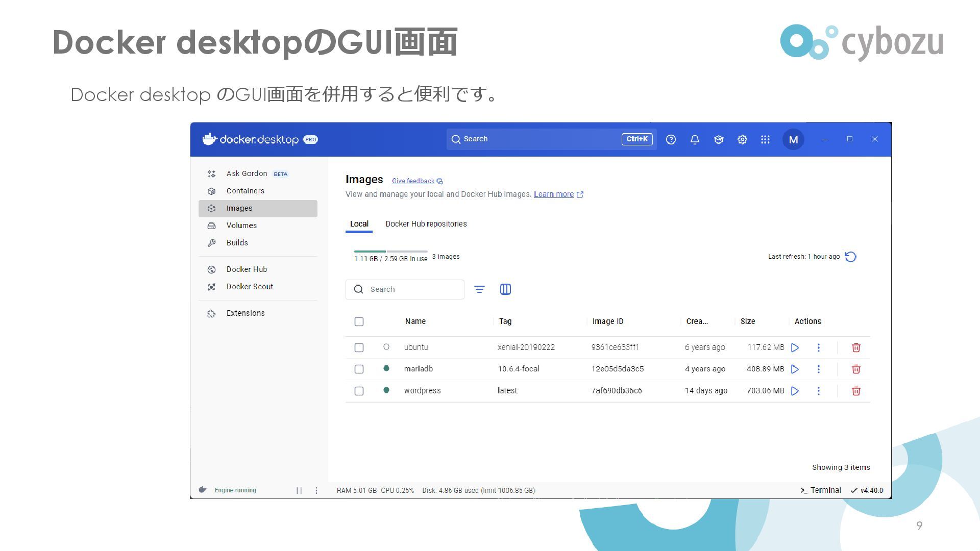Go to Volumes in the sidebar
The height and width of the screenshot is (551, 980).
258,226
